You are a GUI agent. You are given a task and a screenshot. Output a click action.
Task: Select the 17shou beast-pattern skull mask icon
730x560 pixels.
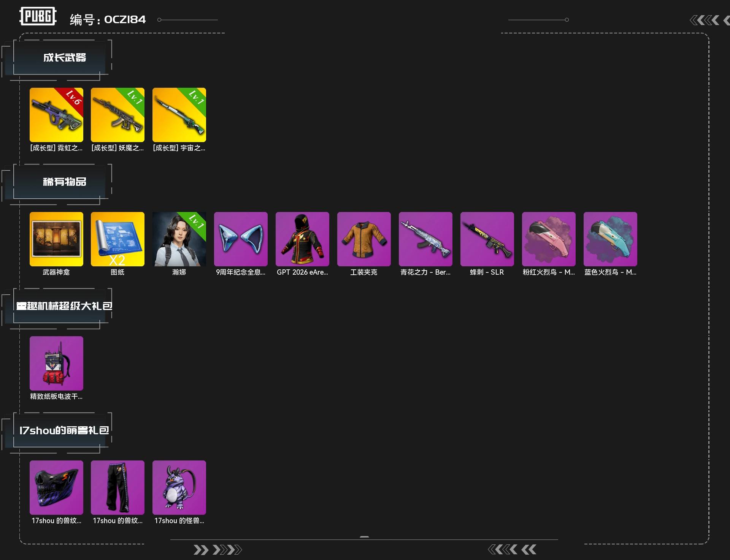click(x=56, y=487)
